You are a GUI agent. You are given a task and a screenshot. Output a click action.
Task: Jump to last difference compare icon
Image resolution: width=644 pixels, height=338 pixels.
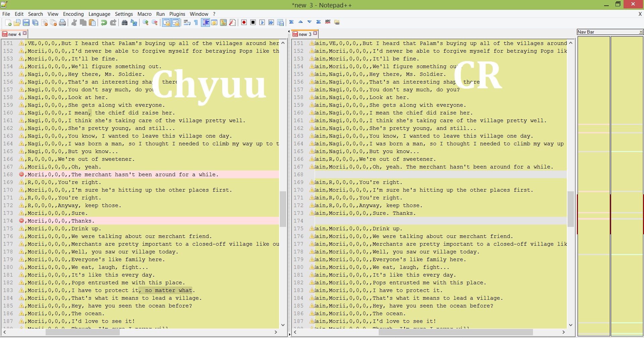pos(319,22)
